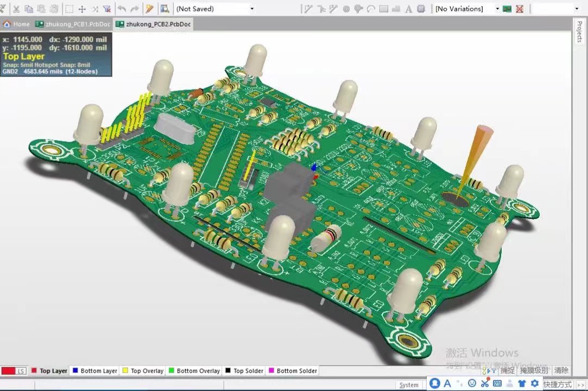Click the Clear Filter funnel icon

pos(107,9)
